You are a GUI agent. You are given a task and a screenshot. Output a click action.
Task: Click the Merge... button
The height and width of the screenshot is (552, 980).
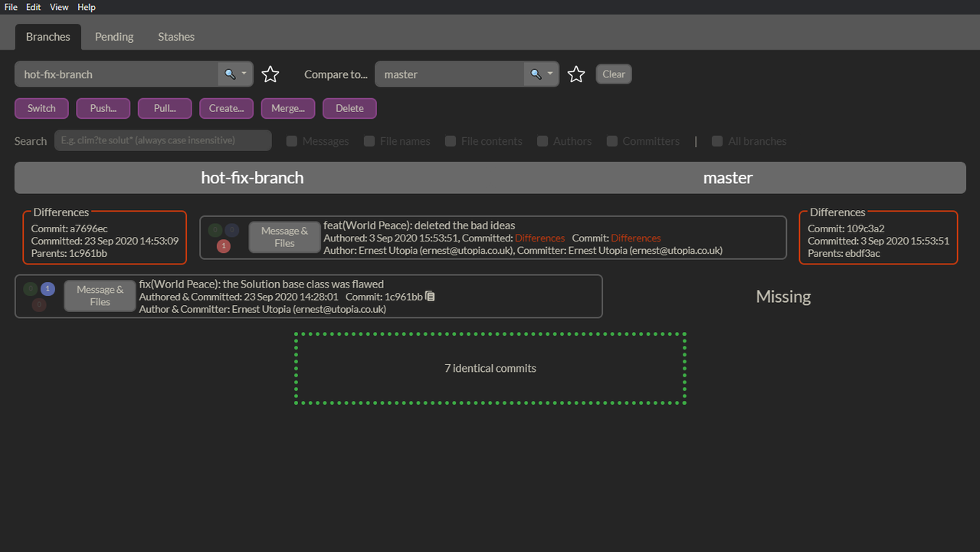(287, 108)
